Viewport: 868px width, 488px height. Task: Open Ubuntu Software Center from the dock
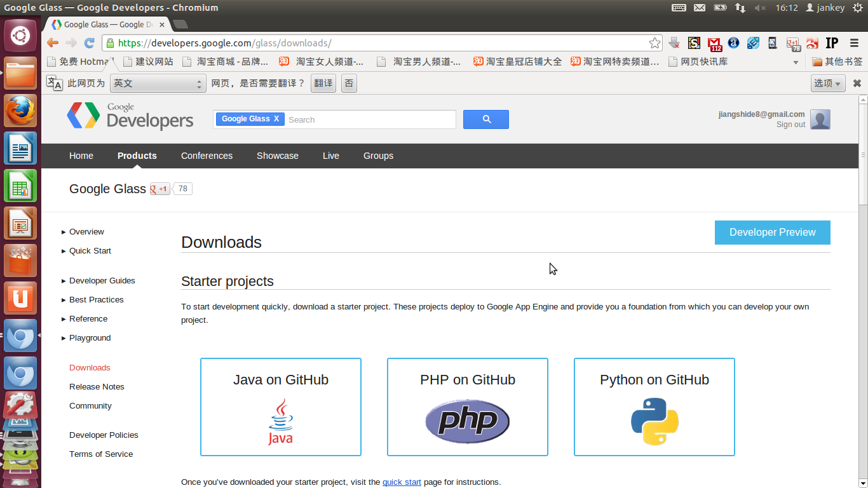point(20,261)
